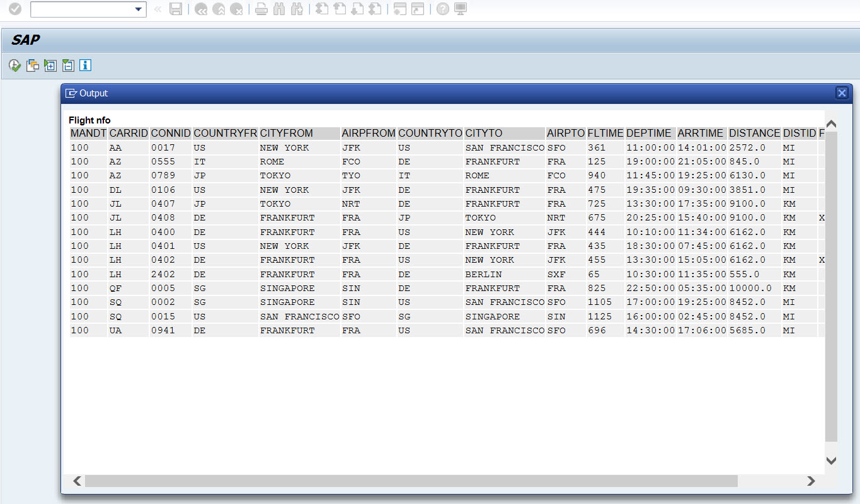Click the right arrow of the horizontal scrollbar
Screen dimensions: 860x504
tap(812, 481)
